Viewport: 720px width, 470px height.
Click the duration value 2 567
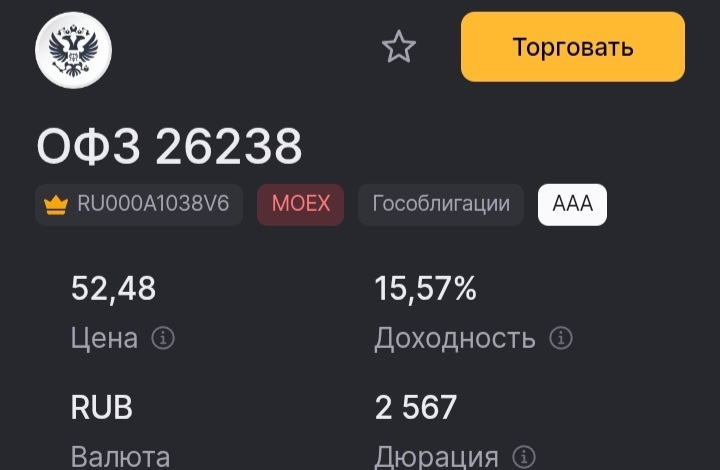tap(415, 408)
